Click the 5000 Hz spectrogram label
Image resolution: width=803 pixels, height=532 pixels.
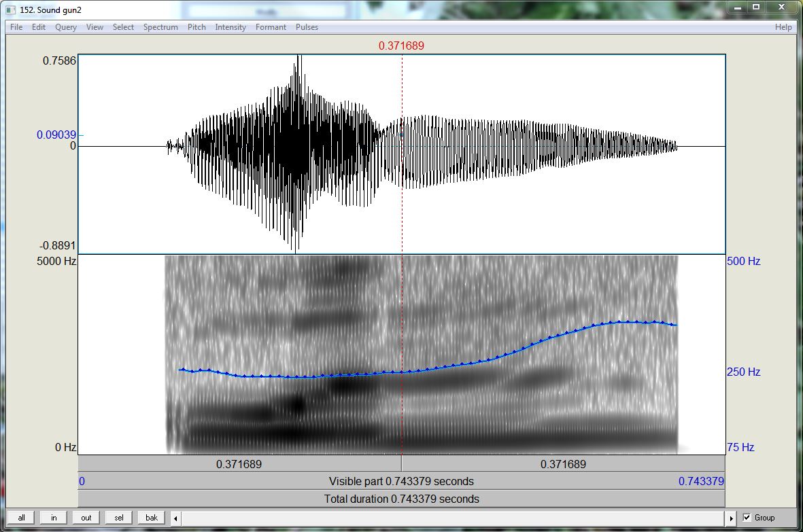point(56,261)
